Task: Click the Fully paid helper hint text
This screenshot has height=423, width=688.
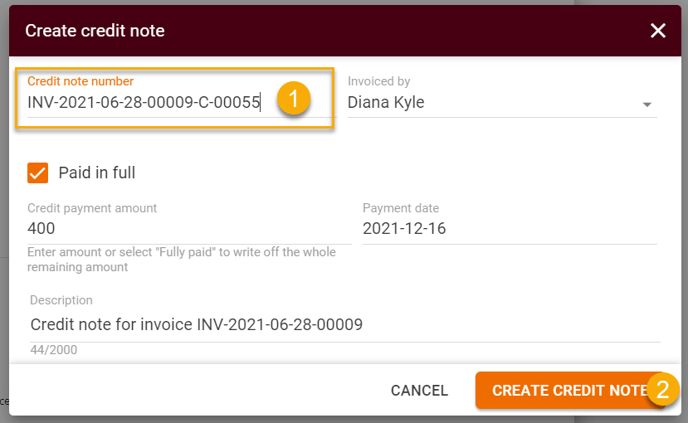Action: [x=181, y=259]
